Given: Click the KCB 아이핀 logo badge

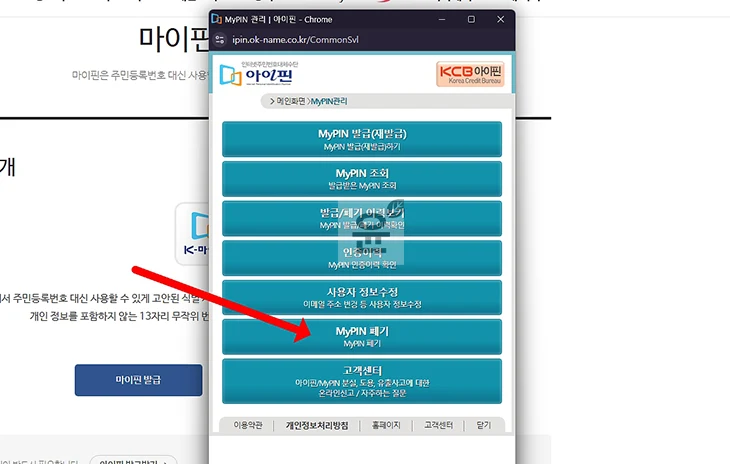Looking at the screenshot, I should [470, 76].
